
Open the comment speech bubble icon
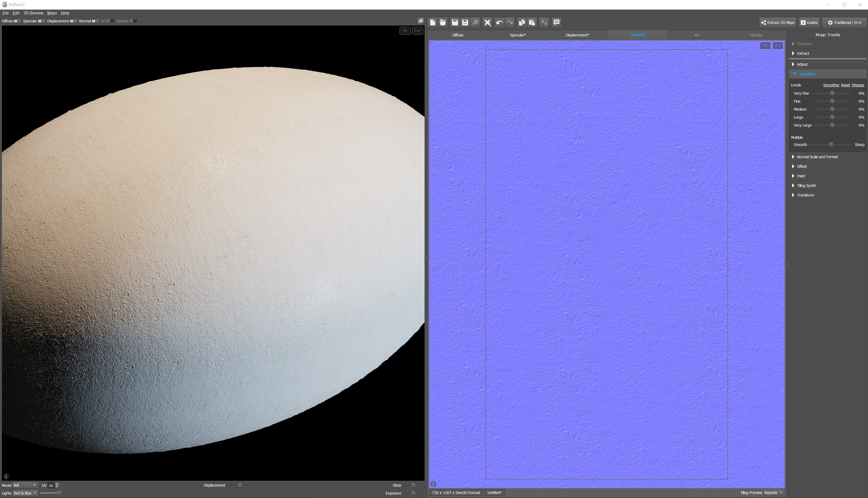click(557, 23)
